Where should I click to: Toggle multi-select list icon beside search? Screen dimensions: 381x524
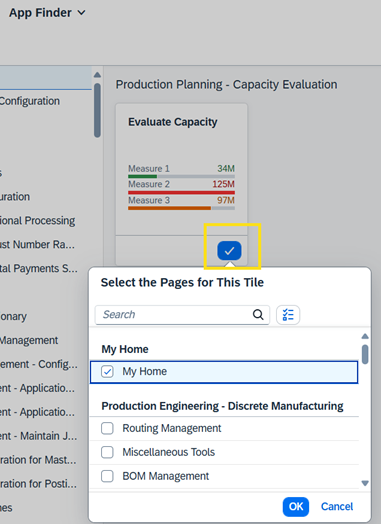point(288,315)
